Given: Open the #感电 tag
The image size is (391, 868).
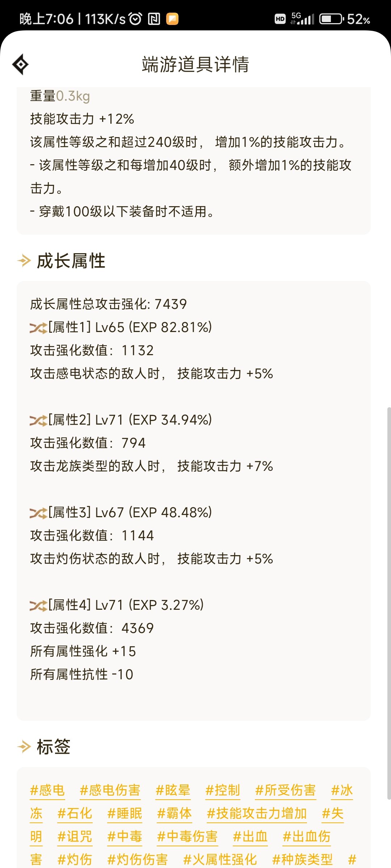Looking at the screenshot, I should point(47,790).
